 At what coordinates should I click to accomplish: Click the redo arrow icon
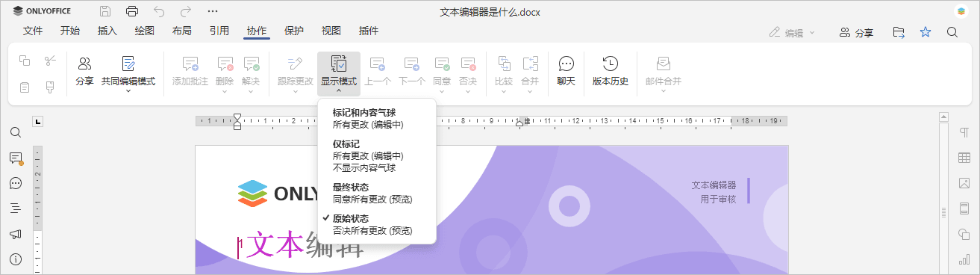coord(186,11)
